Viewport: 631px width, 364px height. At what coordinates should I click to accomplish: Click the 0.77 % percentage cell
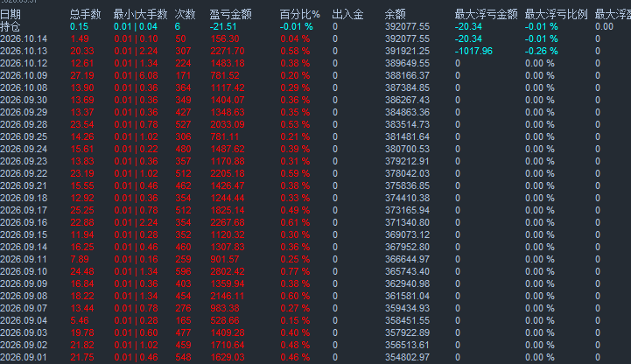click(x=295, y=271)
